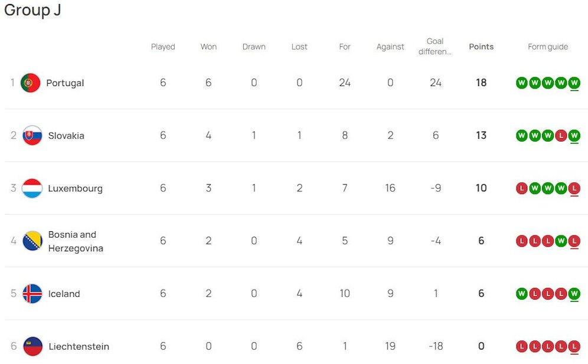Click the Form guide column header
588x364 pixels.
point(548,47)
